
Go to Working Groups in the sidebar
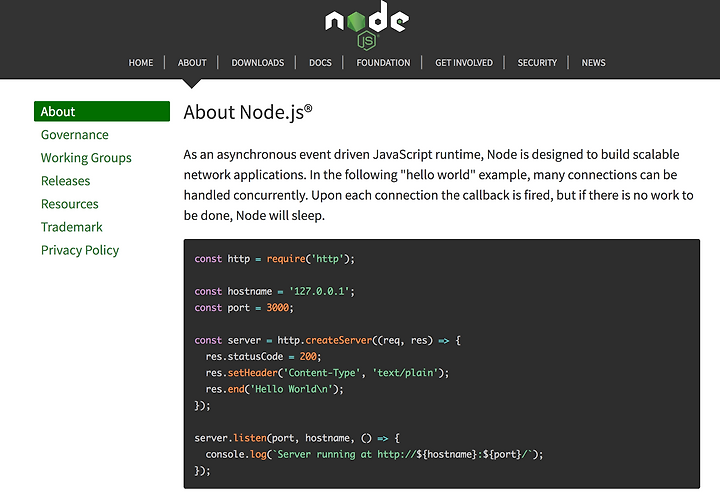click(x=86, y=158)
